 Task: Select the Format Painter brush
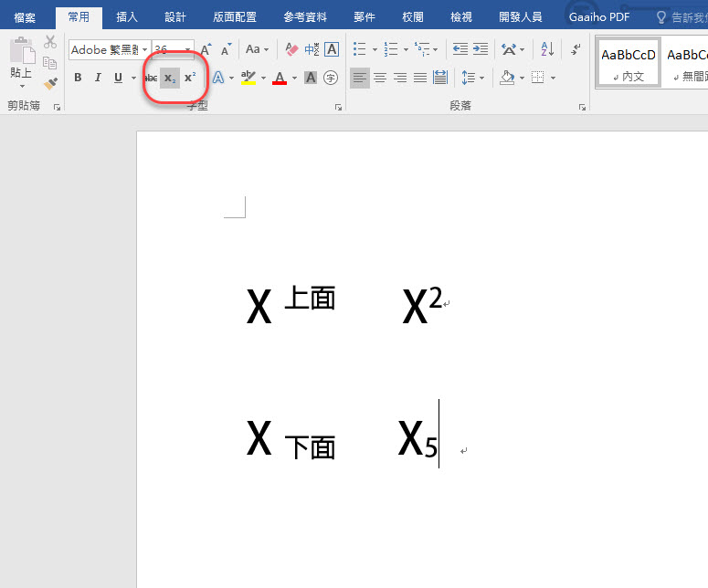(x=50, y=83)
